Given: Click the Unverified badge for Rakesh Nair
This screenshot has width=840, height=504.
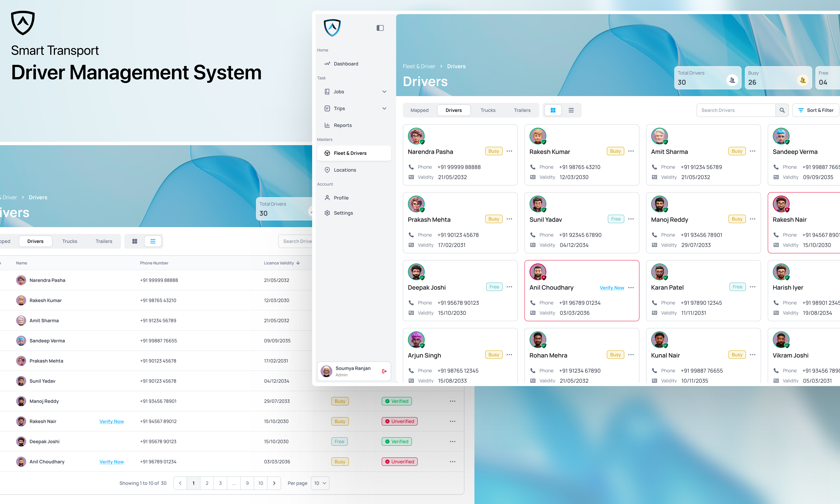Looking at the screenshot, I should pyautogui.click(x=399, y=422).
